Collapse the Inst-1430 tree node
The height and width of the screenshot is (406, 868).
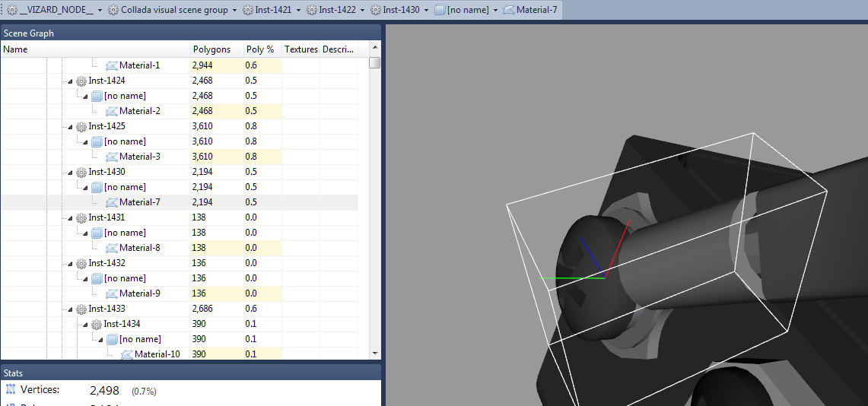point(70,172)
